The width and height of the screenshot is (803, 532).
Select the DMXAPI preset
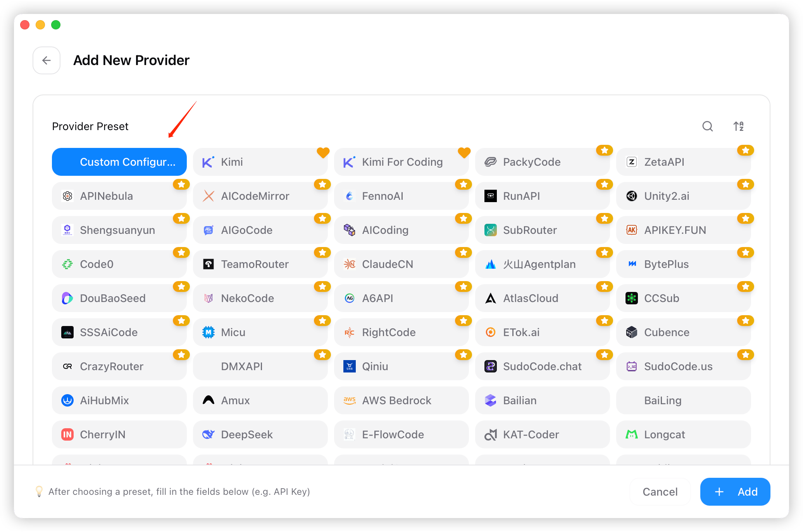[260, 366]
